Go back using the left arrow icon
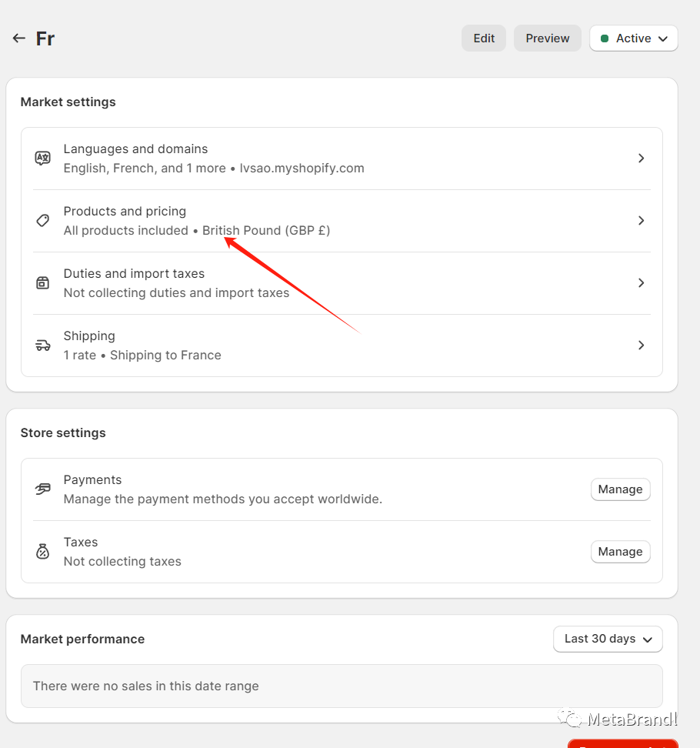 [19, 38]
